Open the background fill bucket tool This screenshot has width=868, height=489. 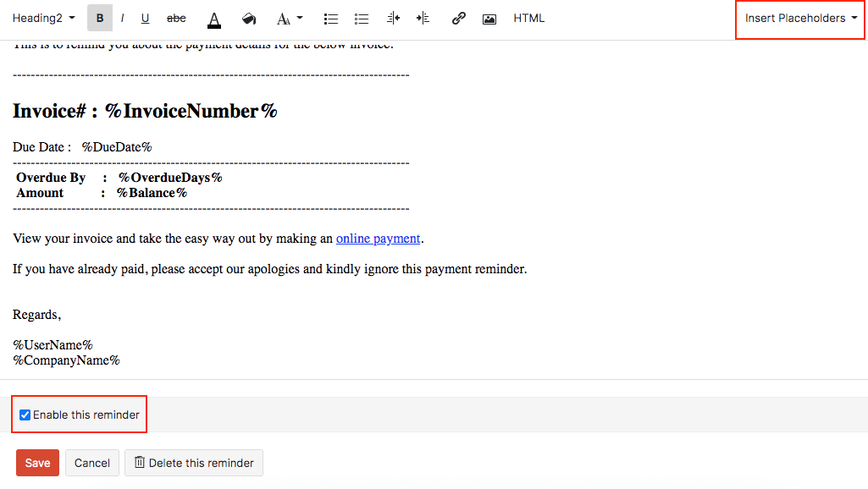pos(249,19)
